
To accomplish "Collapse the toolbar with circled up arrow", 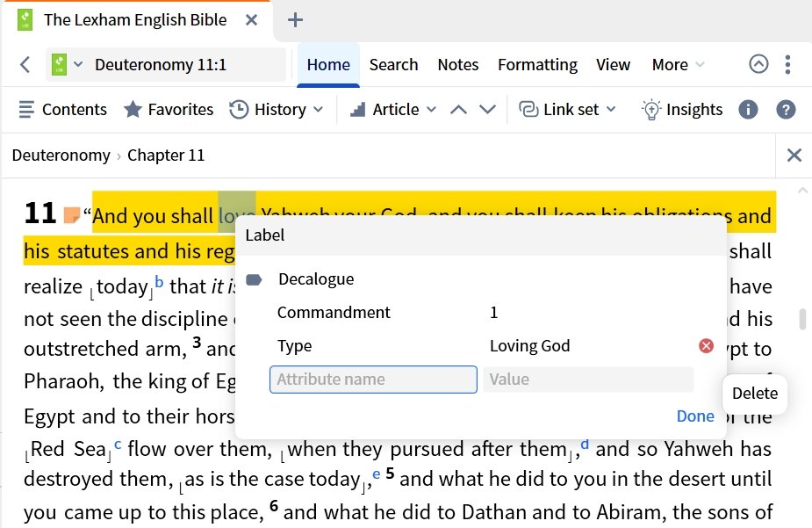I will point(758,64).
